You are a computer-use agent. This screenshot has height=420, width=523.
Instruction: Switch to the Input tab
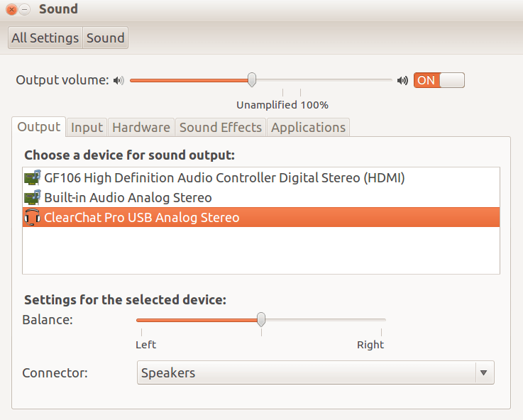pyautogui.click(x=87, y=128)
